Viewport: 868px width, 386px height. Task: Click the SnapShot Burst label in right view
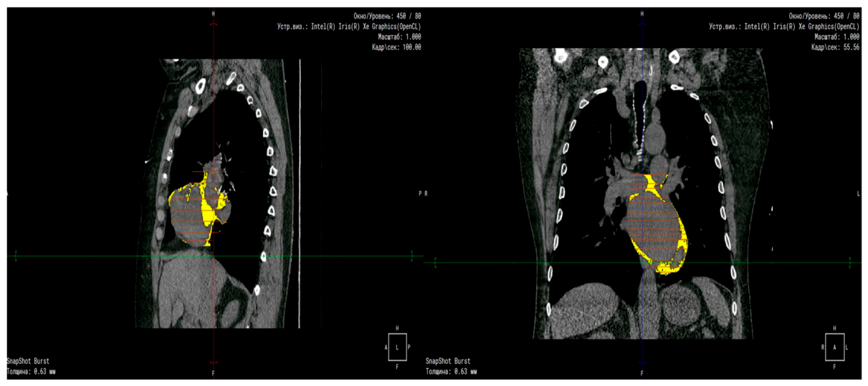(x=448, y=361)
